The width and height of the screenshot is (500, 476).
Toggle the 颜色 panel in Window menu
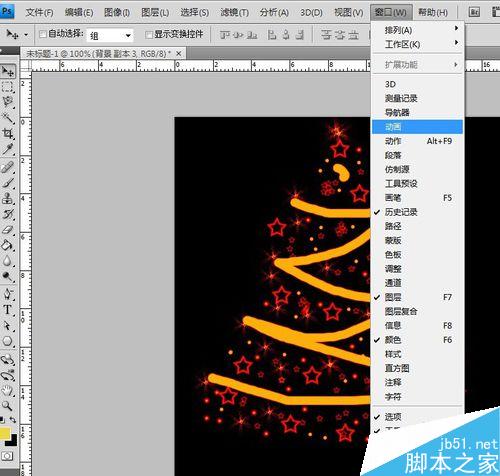417,340
